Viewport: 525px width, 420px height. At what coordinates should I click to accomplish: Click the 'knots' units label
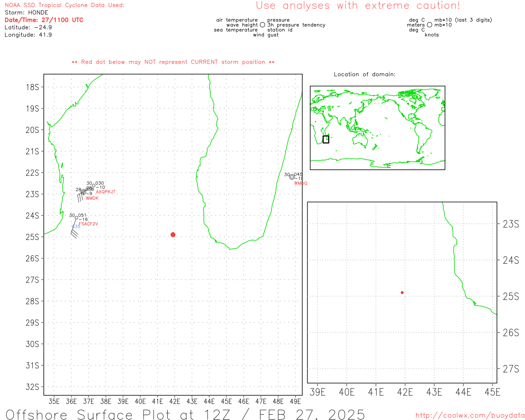(432, 35)
